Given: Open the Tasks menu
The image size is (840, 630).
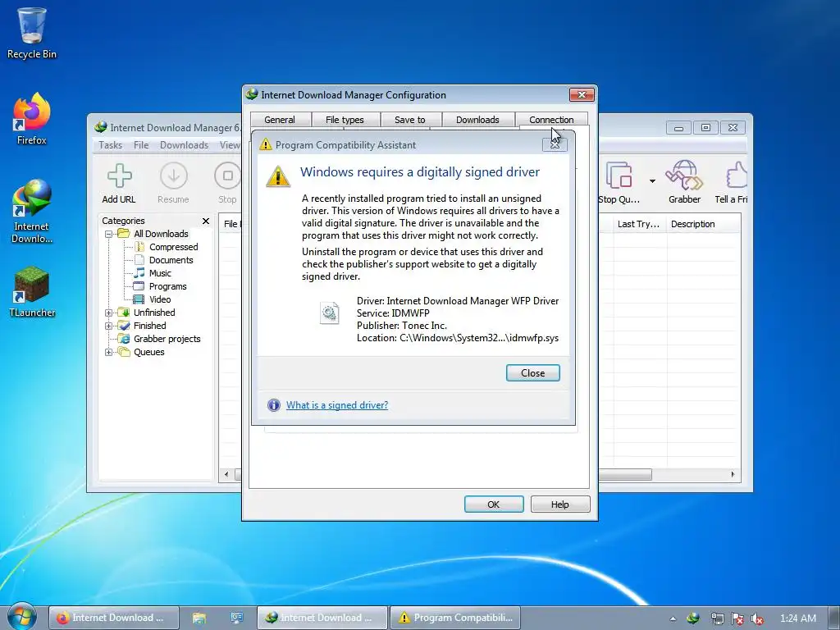Looking at the screenshot, I should coord(111,145).
